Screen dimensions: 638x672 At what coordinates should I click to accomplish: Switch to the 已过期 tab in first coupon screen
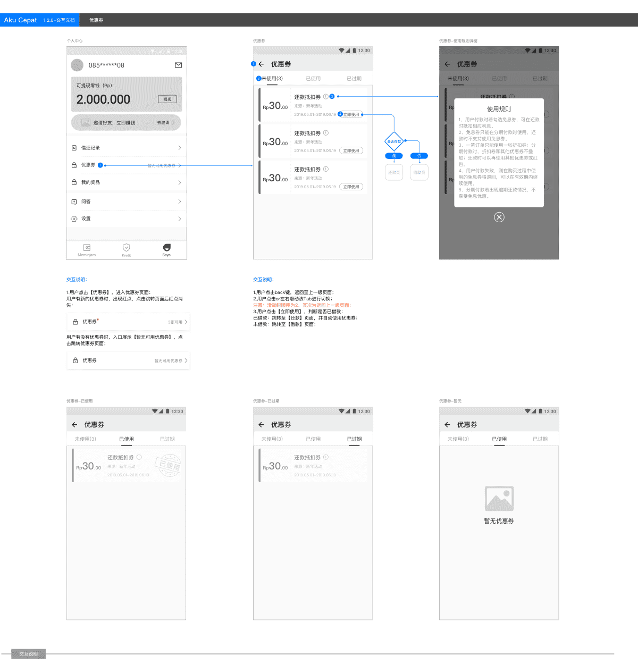click(x=354, y=79)
